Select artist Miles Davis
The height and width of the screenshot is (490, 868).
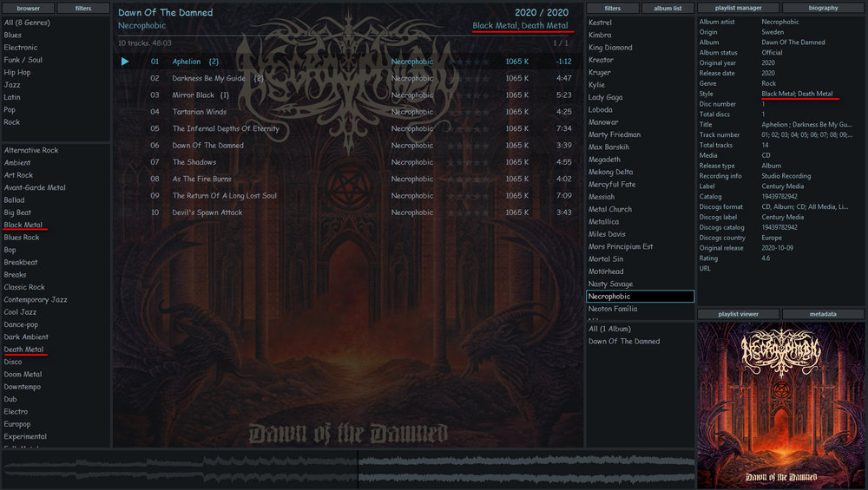click(607, 234)
